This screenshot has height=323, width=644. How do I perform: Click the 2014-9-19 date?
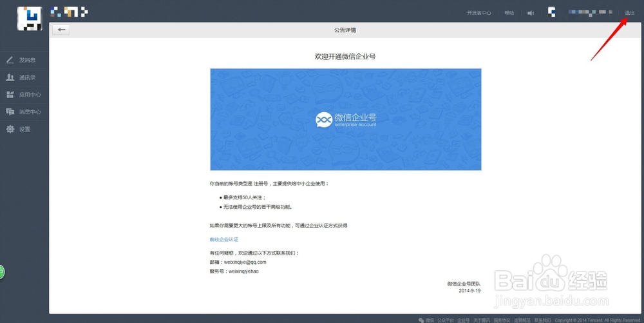(469, 291)
